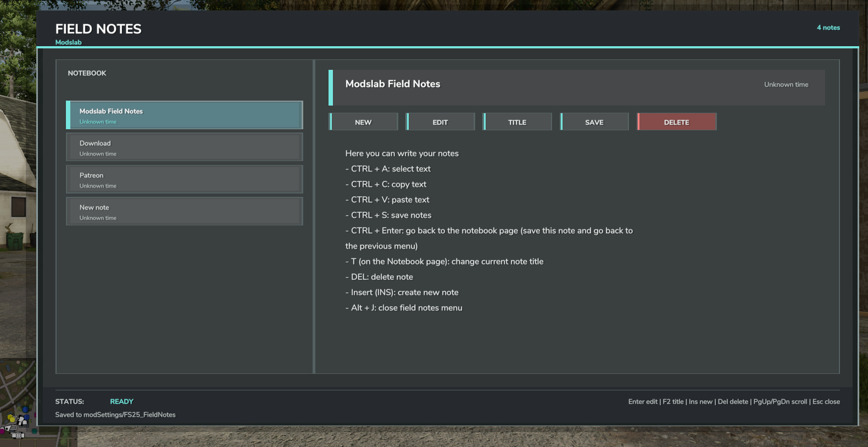Viewport: 868px width, 447px height.
Task: Click the red DELETE button
Action: [676, 122]
